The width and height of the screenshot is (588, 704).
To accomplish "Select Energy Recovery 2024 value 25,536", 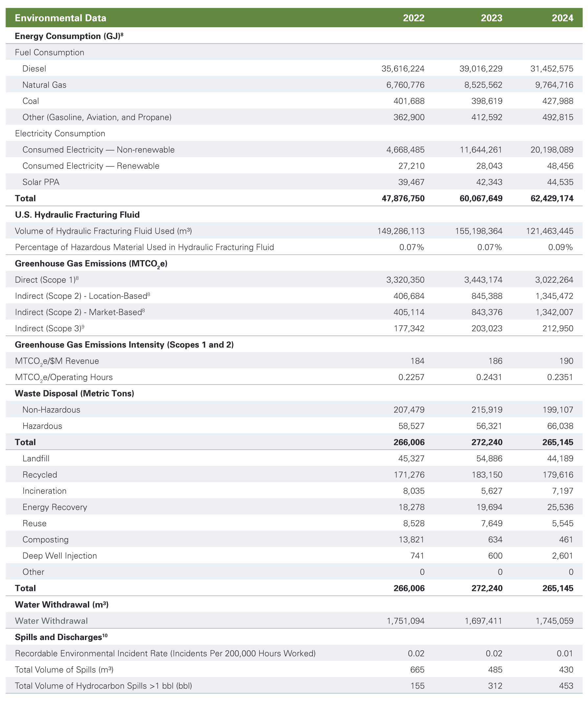I will [560, 507].
